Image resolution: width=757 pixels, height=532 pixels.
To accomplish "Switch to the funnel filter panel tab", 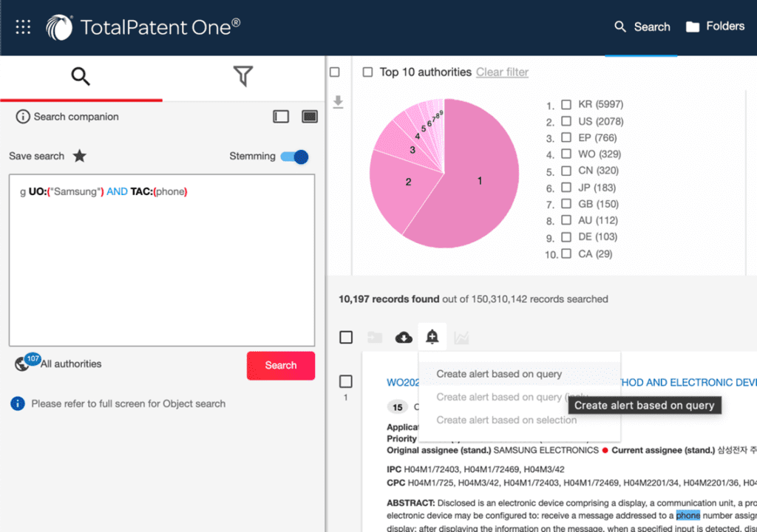I will [x=242, y=76].
